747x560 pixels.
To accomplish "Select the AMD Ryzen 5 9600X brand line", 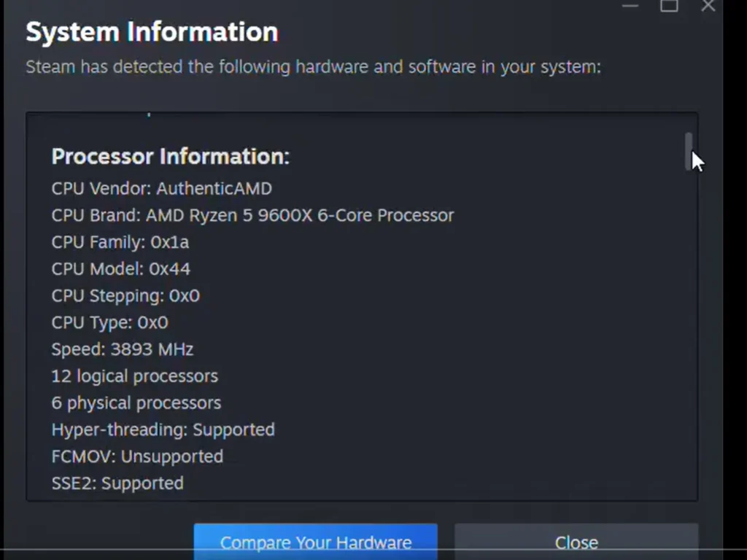I will coord(252,215).
